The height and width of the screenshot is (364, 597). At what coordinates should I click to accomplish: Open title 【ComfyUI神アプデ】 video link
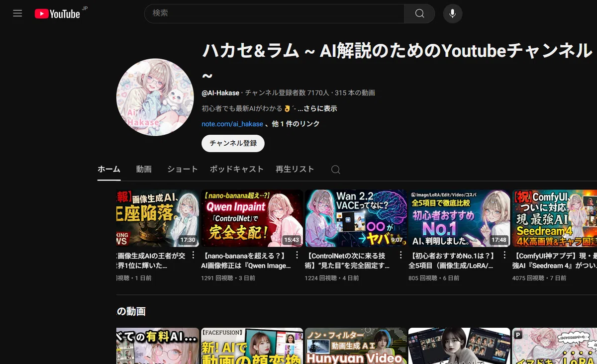[554, 261]
